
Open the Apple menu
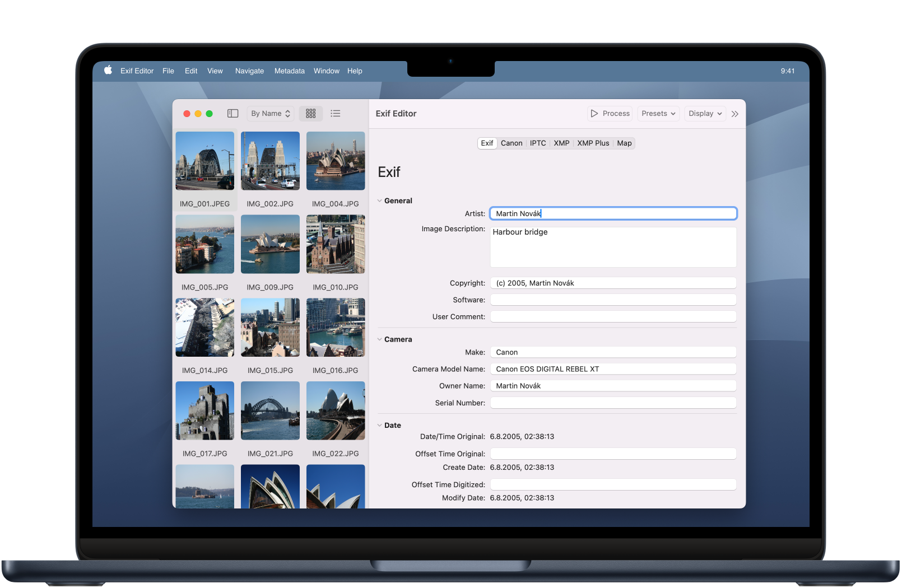[x=107, y=71]
